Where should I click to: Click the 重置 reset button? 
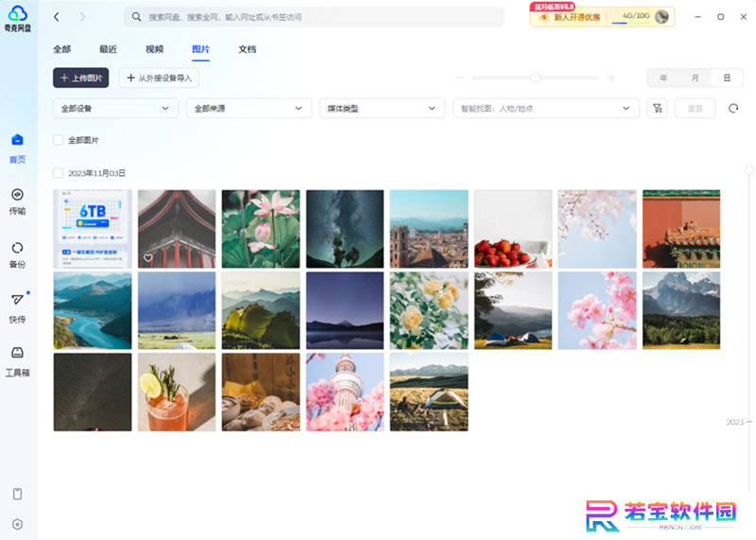coord(695,108)
